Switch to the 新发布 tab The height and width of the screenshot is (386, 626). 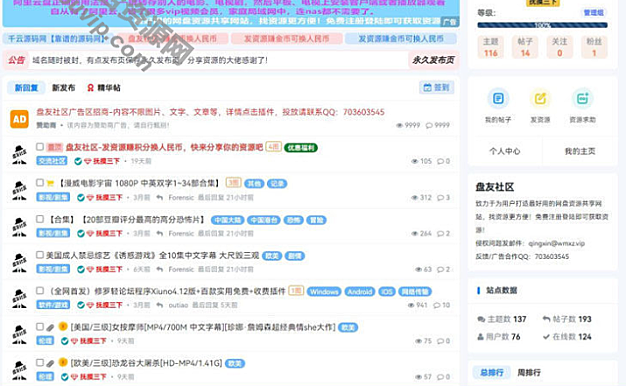point(63,88)
